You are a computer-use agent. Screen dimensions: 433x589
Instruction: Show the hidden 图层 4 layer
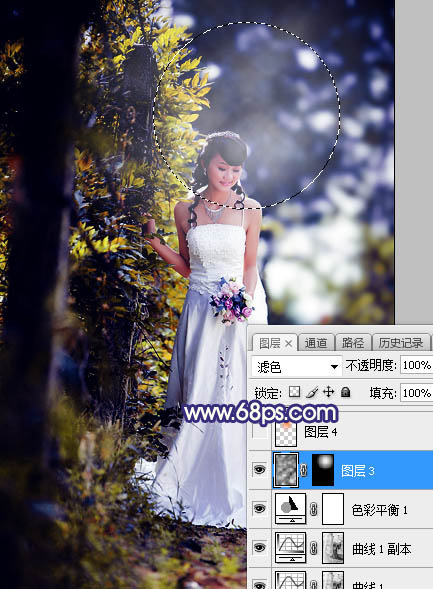[x=260, y=432]
